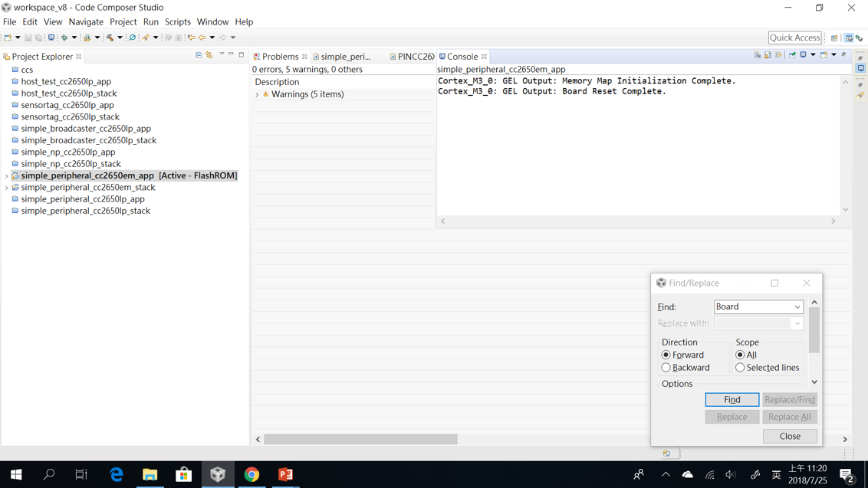This screenshot has height=488, width=868.
Task: Open New toolbar button dropdown arrow
Action: coord(18,38)
